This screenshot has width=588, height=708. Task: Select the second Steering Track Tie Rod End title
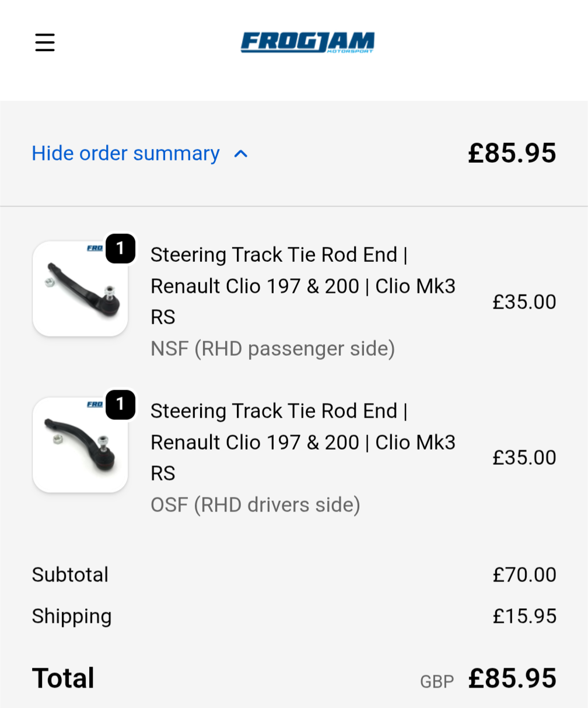[x=303, y=441]
